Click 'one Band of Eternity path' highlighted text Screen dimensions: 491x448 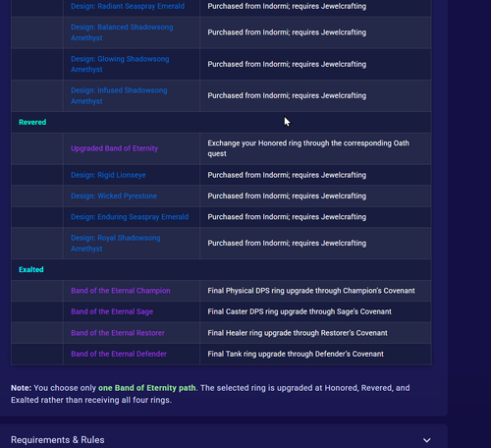click(147, 388)
